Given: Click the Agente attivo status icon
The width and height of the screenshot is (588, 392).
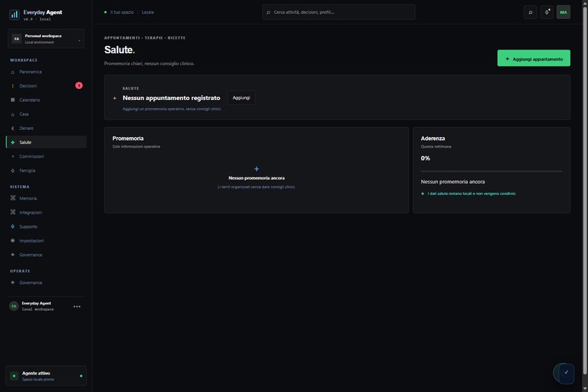Looking at the screenshot, I should (14, 376).
